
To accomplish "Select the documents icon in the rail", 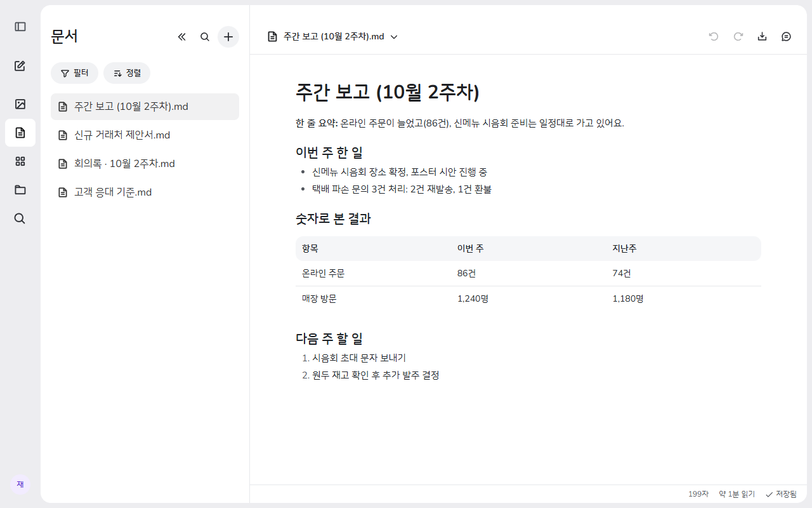I will (20, 133).
